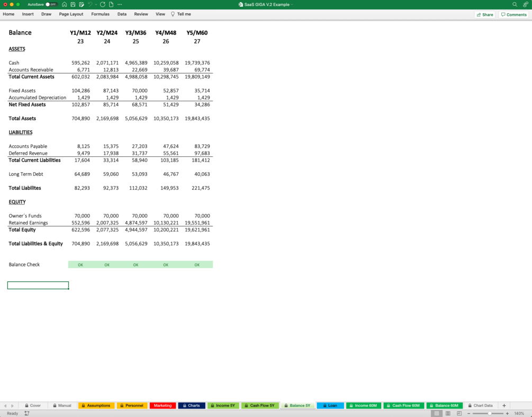Select the Balance 5Y sheet tab

click(297, 405)
